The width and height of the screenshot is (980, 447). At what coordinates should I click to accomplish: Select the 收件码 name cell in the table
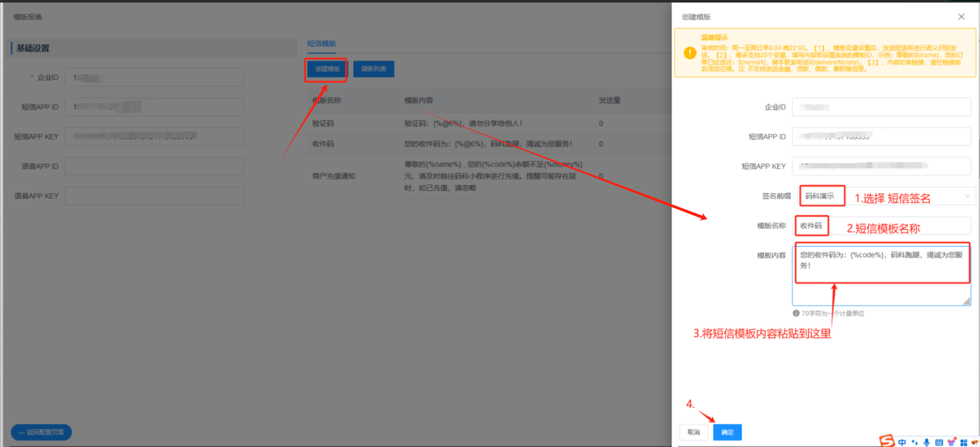click(323, 144)
